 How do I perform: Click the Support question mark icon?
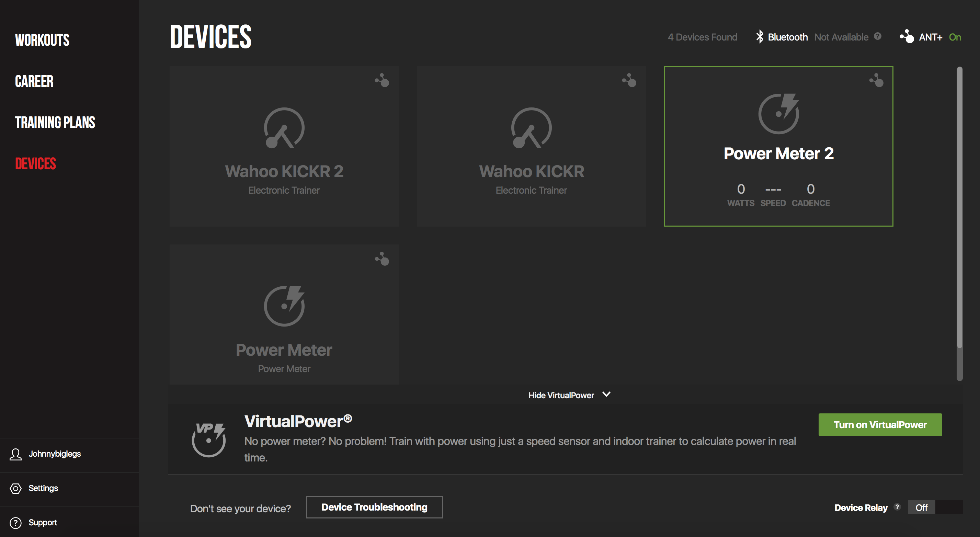[x=15, y=523]
